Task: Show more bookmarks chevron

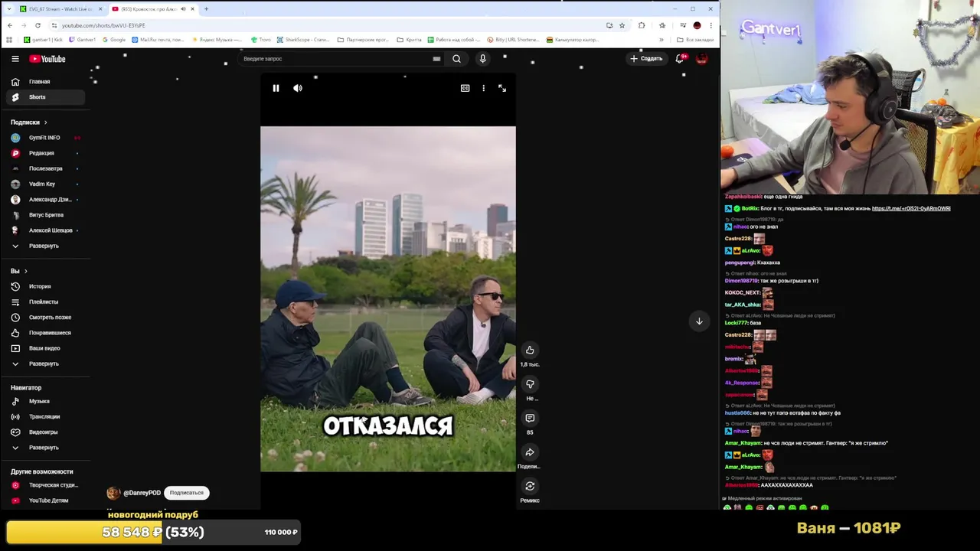Action: [x=661, y=40]
